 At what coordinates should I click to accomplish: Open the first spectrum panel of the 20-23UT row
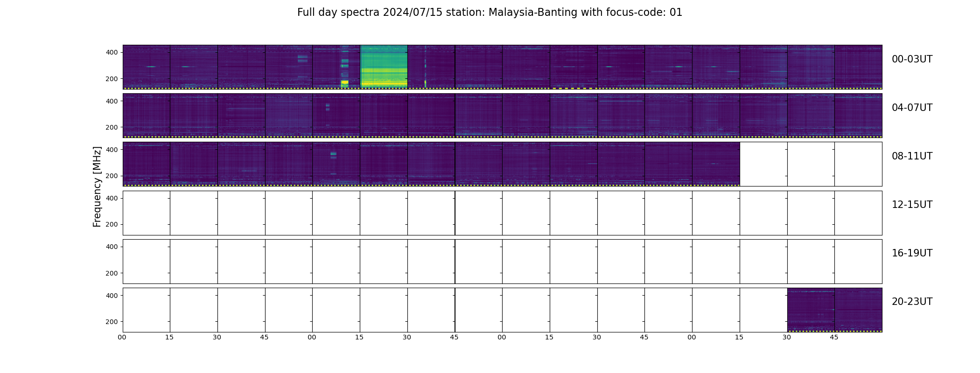click(811, 310)
